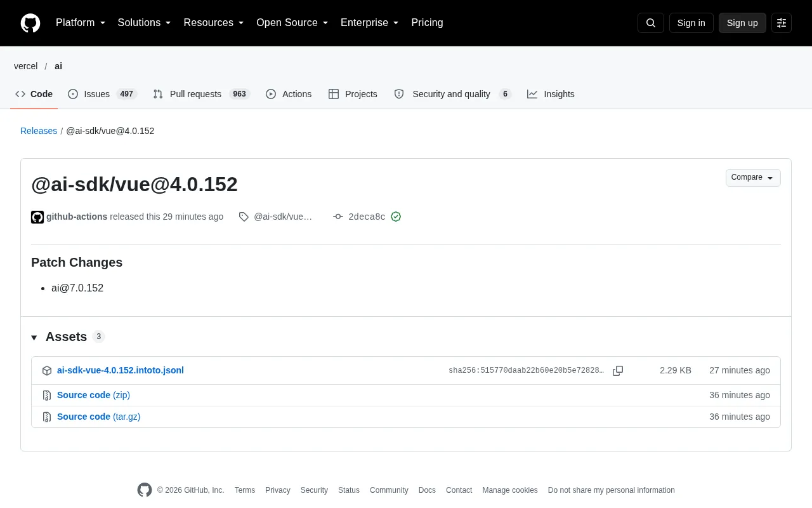Open the GitHub footer logo

[145, 490]
